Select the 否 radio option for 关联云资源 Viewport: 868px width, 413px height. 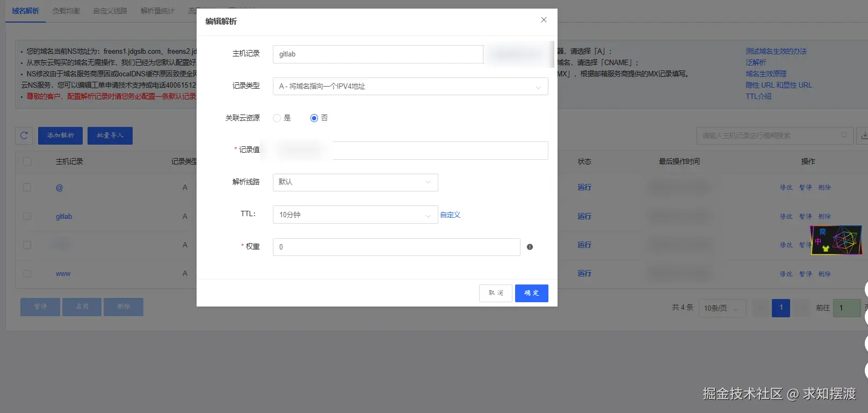314,118
